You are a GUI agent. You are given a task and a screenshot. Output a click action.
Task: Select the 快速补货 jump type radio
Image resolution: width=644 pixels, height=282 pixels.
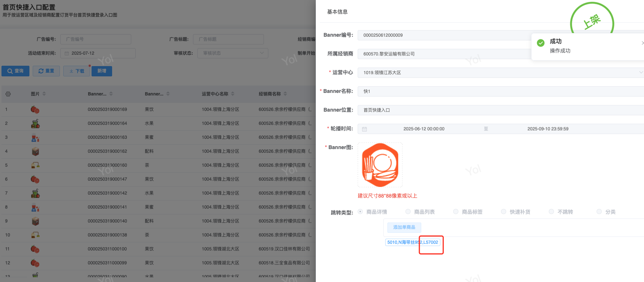point(504,211)
